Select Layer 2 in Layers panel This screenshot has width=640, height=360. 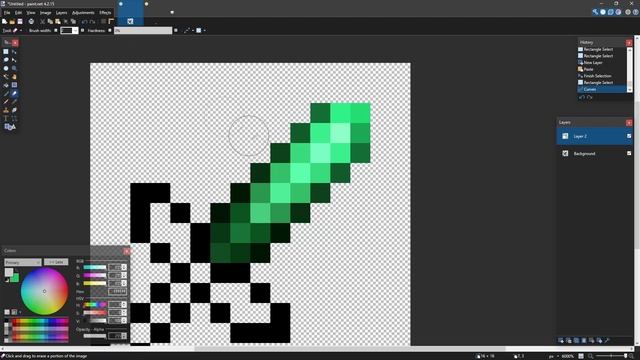(x=594, y=136)
